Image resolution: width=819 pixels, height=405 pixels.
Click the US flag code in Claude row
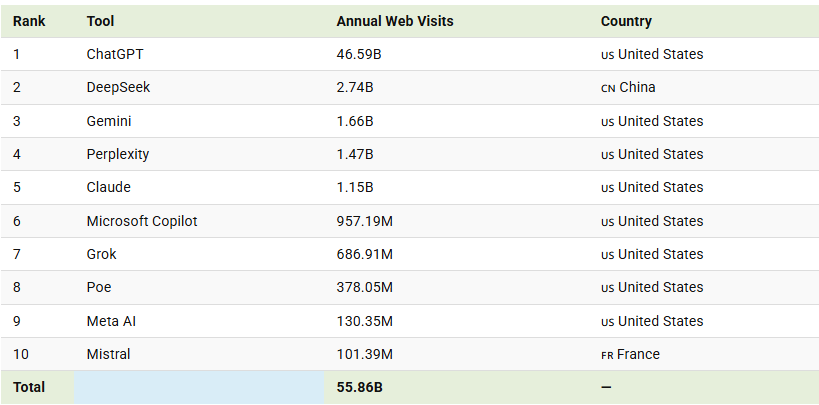pos(607,188)
